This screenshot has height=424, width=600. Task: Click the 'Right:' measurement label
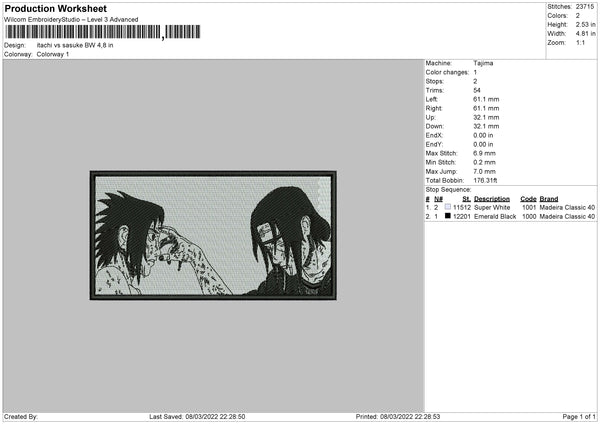tap(434, 108)
